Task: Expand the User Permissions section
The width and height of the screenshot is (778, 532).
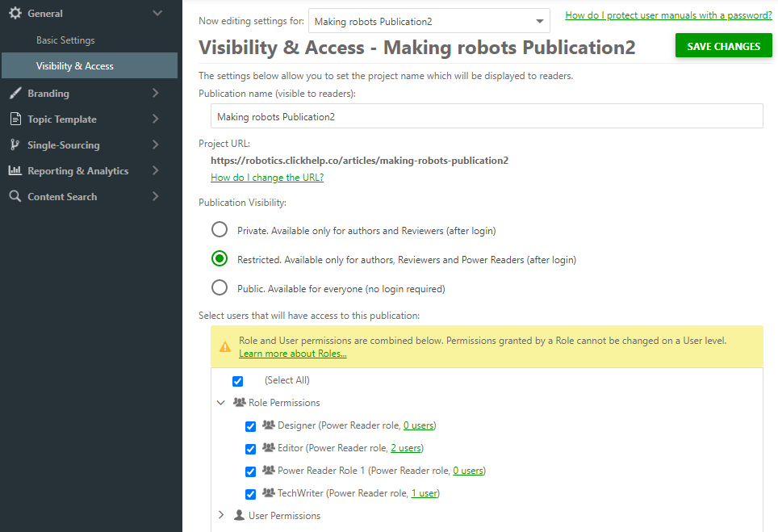Action: pos(221,515)
